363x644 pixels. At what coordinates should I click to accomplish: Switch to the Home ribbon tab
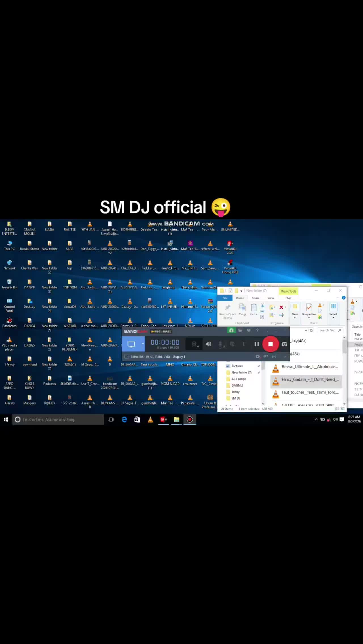(x=240, y=298)
